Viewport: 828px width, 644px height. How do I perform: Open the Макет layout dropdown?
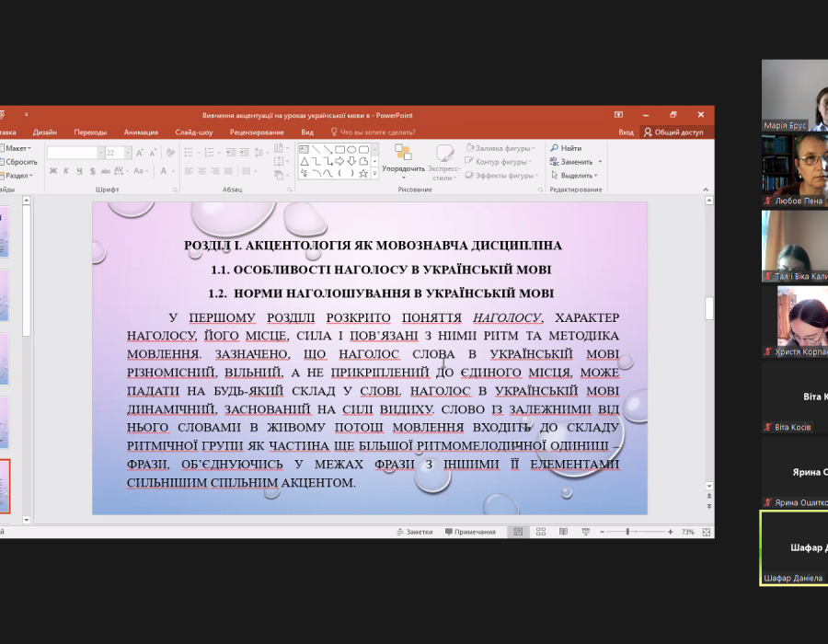click(x=17, y=148)
